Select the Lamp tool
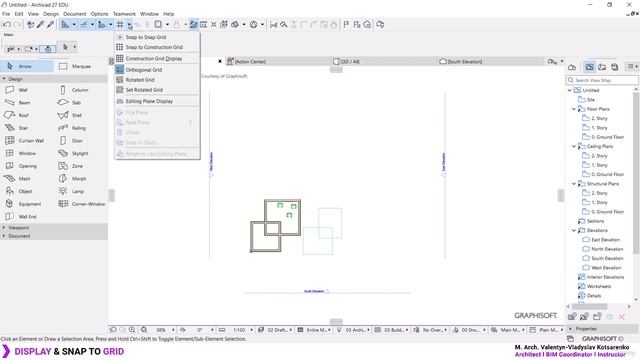 pyautogui.click(x=78, y=191)
